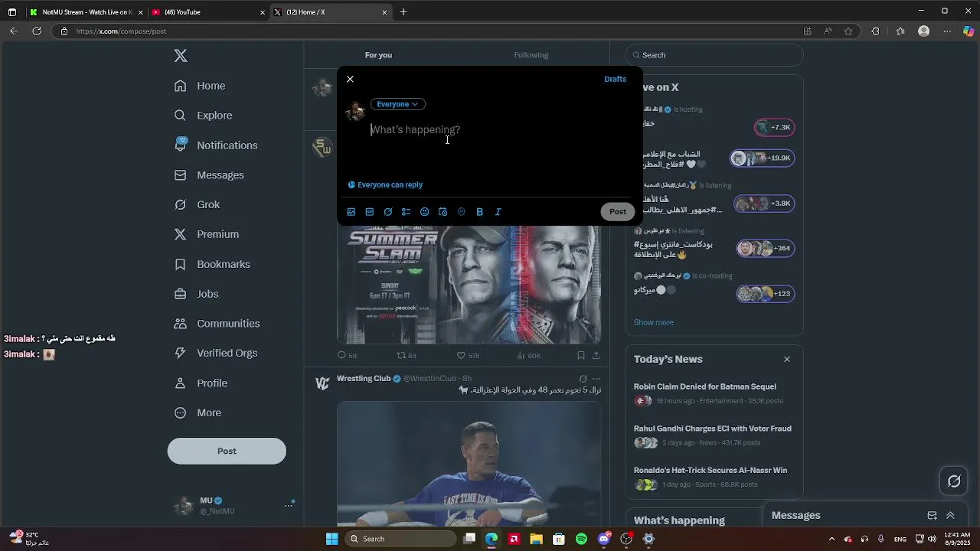Switch to the For you tab
This screenshot has height=551, width=980.
378,55
